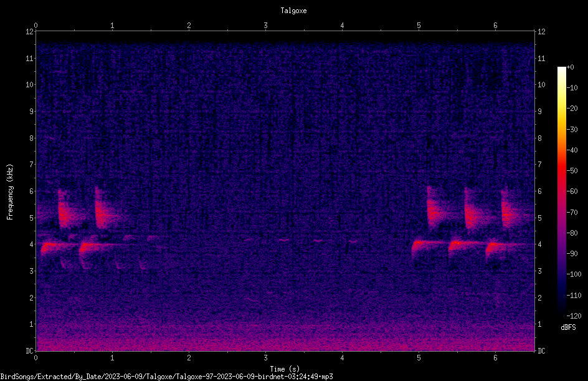Image resolution: width=588 pixels, height=381 pixels.
Task: Click the dBFS unit label
Action: [x=568, y=327]
